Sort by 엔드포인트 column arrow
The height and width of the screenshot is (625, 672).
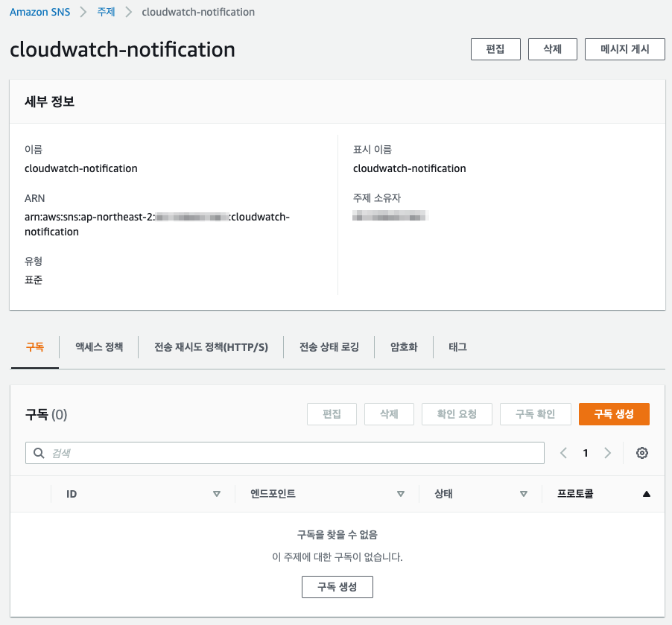coord(401,494)
